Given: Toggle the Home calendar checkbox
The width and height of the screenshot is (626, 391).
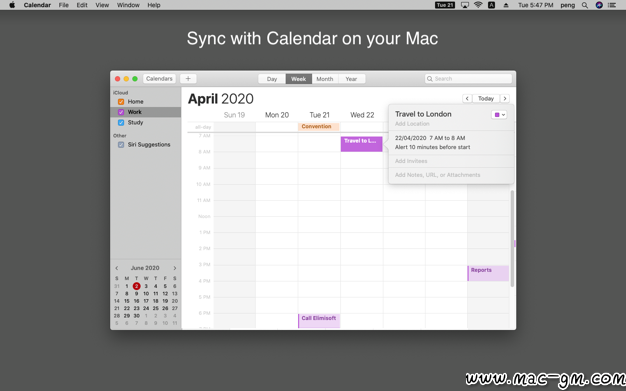Looking at the screenshot, I should coord(121,102).
